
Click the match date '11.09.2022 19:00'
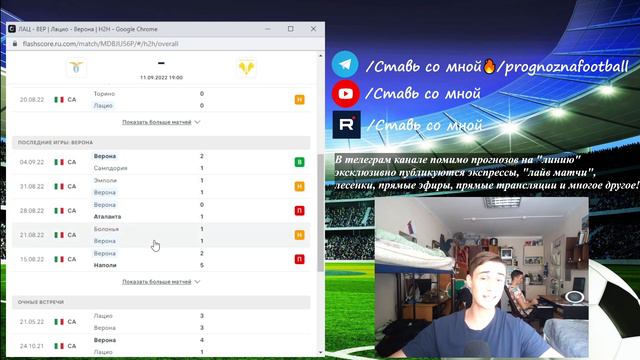click(x=161, y=78)
